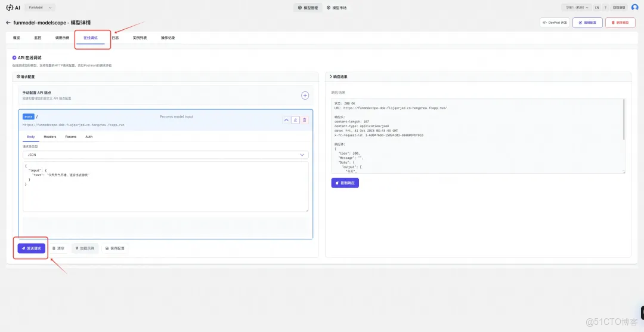Click the red 删除模型 button

click(x=620, y=23)
